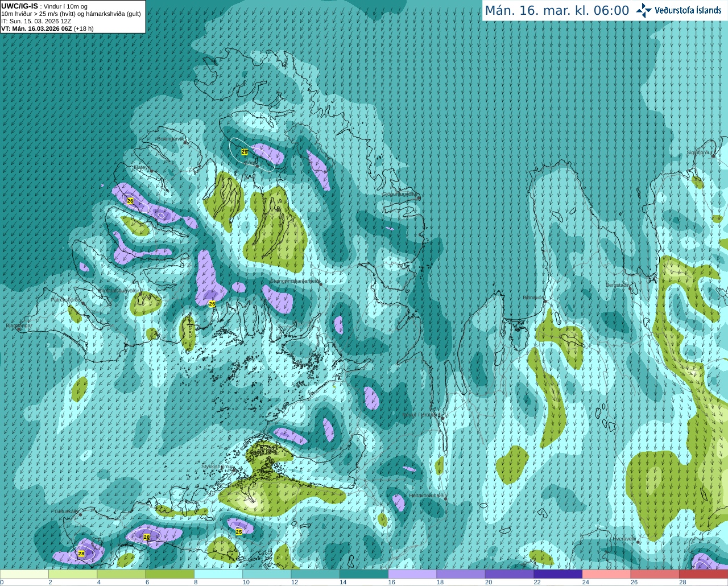Click the red above-28 m/s legend swatch
The image size is (728, 586).
tap(704, 574)
